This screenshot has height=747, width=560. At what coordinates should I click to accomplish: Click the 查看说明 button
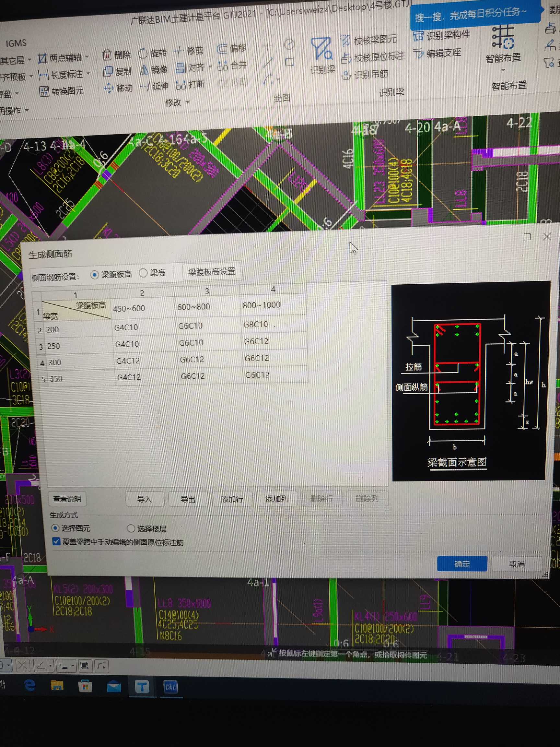pos(67,499)
